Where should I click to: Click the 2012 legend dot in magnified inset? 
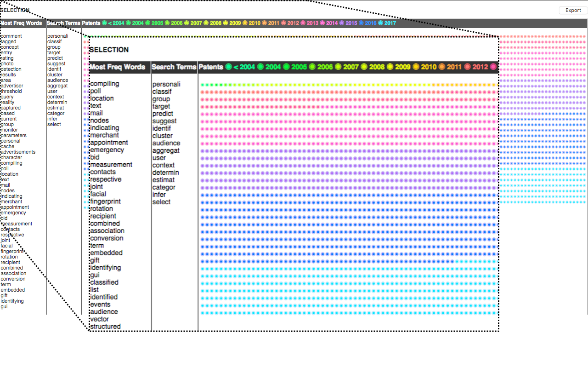pyautogui.click(x=467, y=67)
